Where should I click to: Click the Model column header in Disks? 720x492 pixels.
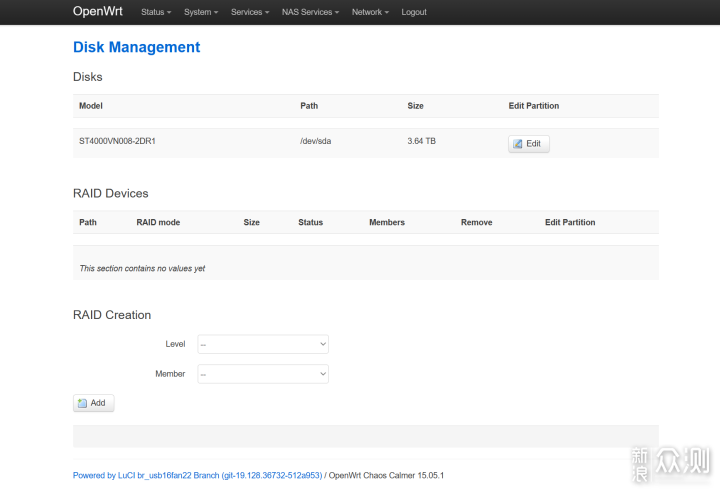coord(91,106)
